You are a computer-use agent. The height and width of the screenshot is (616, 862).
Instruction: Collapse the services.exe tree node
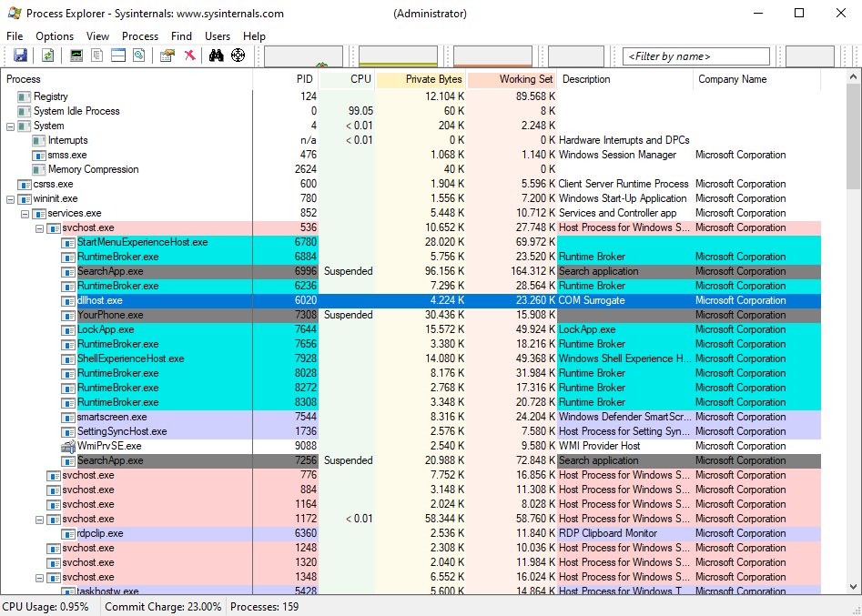[x=25, y=213]
